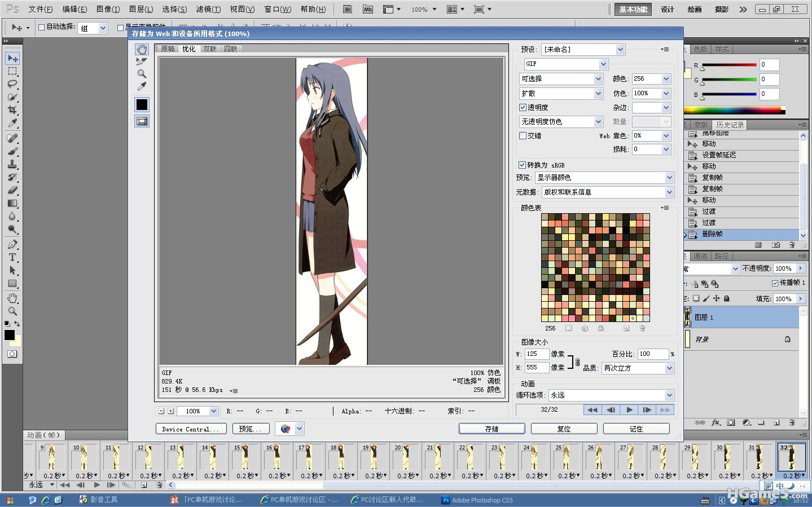Toggle Quick Mask mode in main toolbox
Viewport: 812px width, 507px height.
(12, 354)
